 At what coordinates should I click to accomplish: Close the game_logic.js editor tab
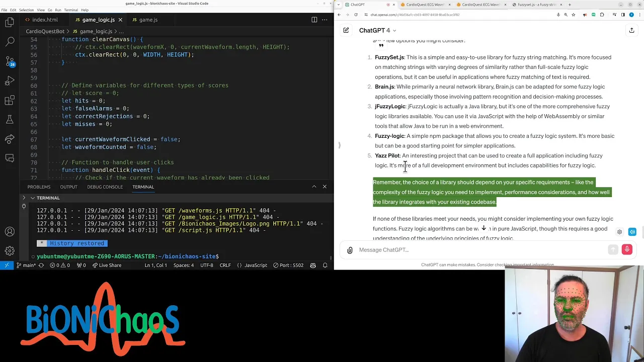coord(120,20)
